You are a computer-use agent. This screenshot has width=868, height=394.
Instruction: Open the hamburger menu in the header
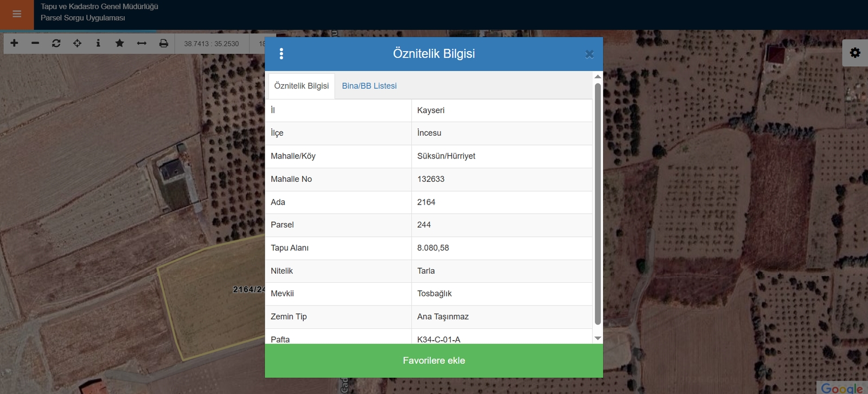tap(17, 14)
